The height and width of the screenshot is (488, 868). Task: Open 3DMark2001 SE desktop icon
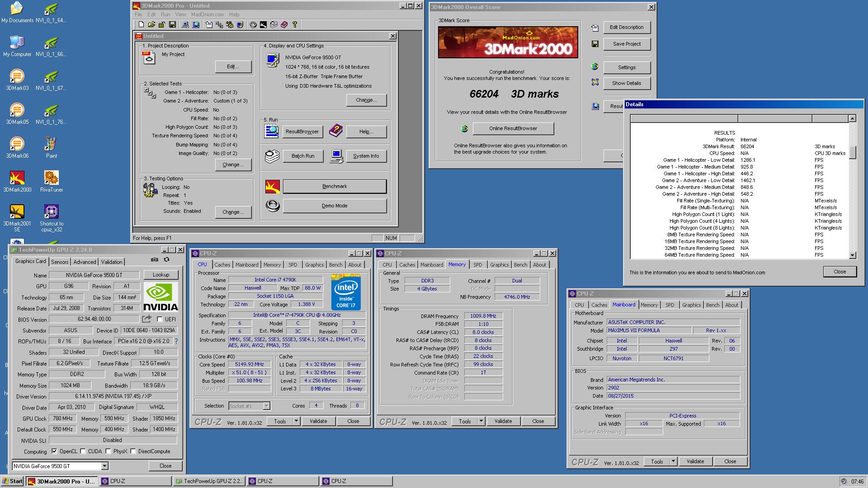[x=17, y=218]
